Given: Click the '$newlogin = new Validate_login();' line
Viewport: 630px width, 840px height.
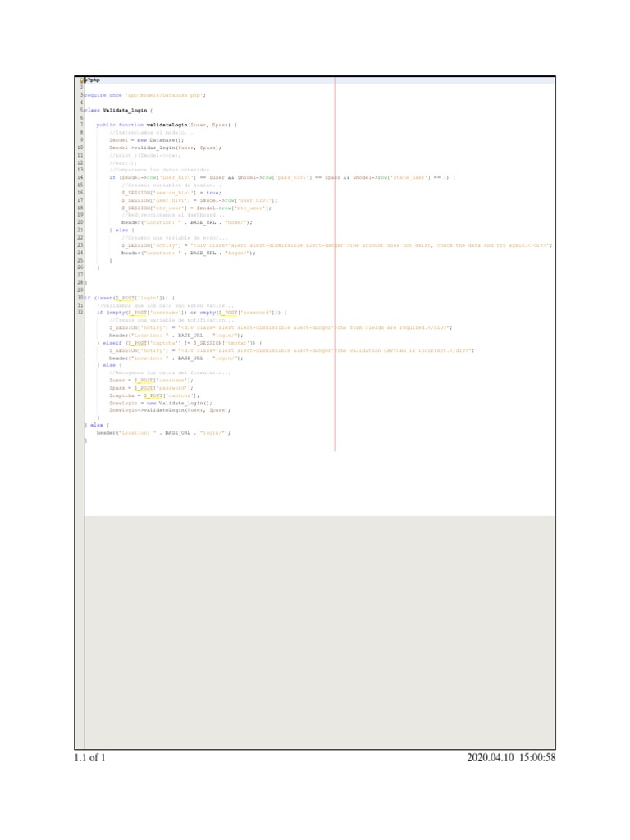Looking at the screenshot, I should [x=161, y=403].
